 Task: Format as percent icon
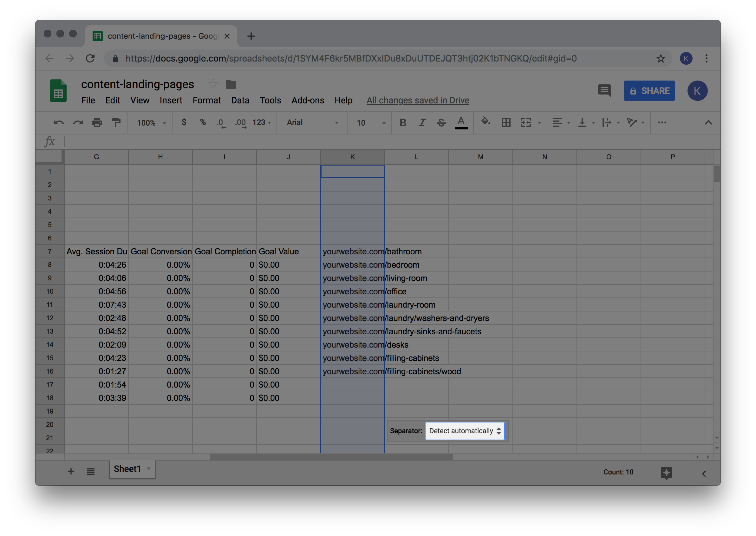coord(203,122)
